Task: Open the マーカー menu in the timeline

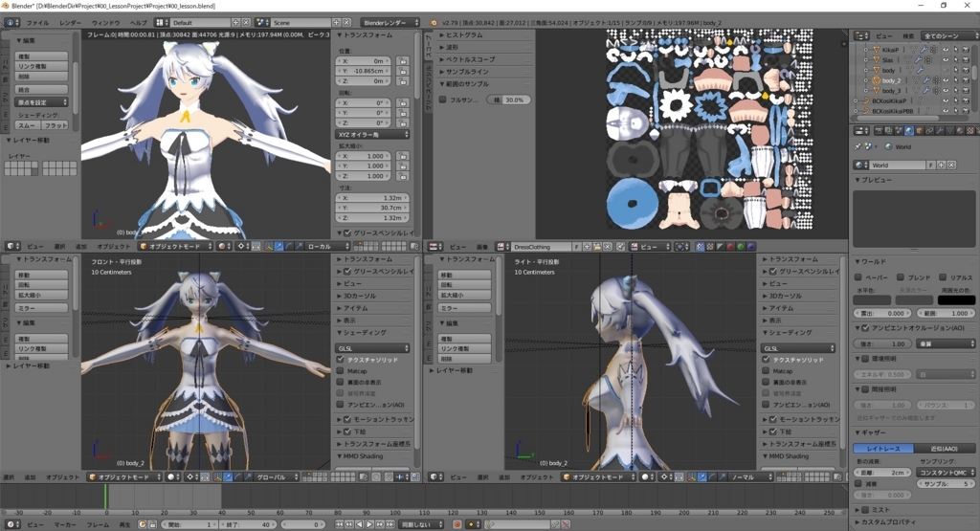Action: (x=65, y=524)
